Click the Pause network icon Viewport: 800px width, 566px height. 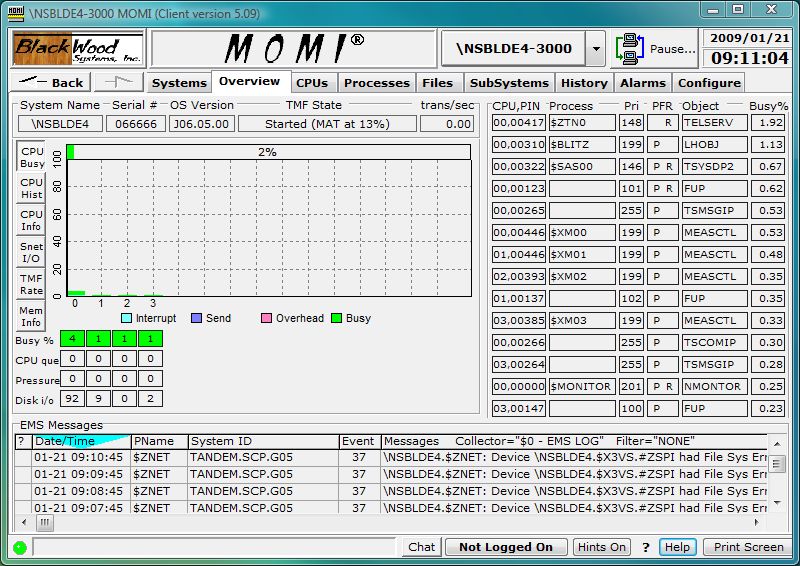tap(630, 49)
